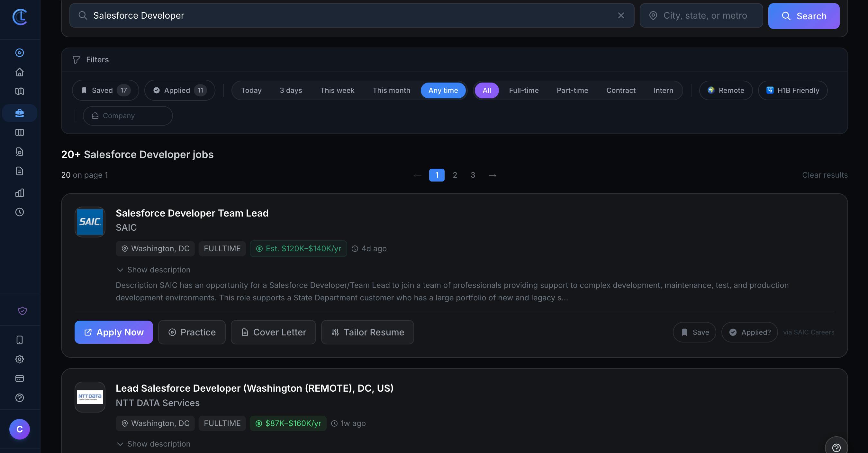
Task: Select the All job types filter
Action: (487, 90)
